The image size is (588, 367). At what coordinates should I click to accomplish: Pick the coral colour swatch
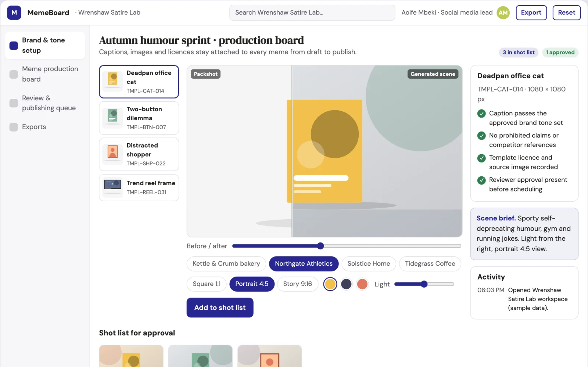pos(362,284)
